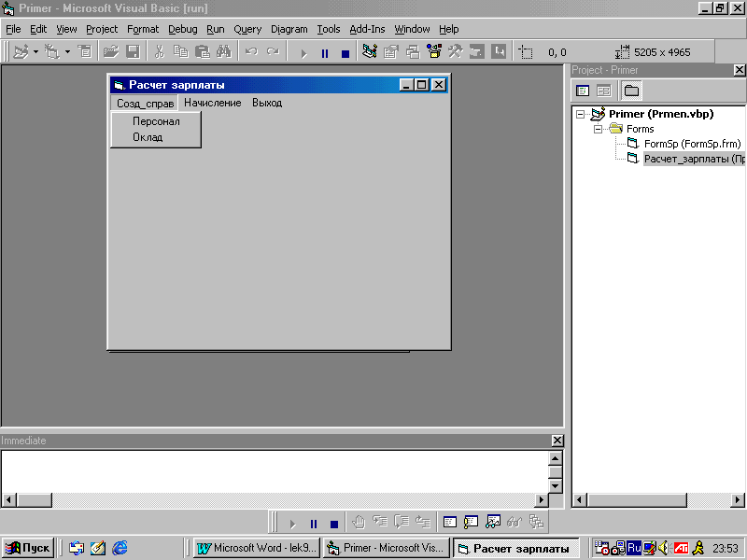Click the Созд_справ menu header
747x560 pixels.
[x=145, y=104]
